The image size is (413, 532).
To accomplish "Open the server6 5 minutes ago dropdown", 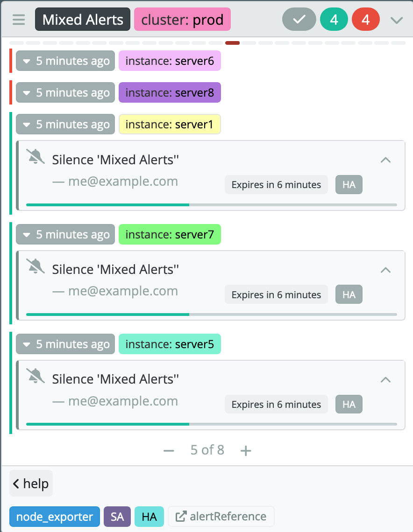I will (x=65, y=61).
